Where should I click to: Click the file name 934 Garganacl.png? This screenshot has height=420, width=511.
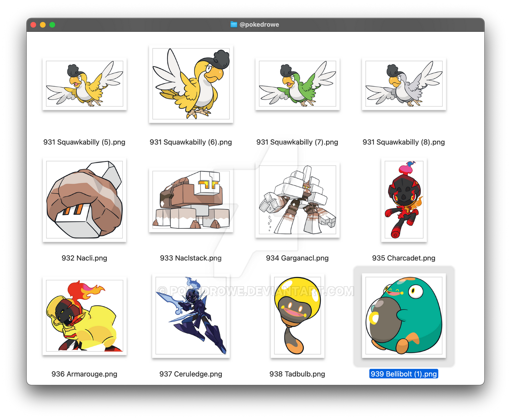297,258
